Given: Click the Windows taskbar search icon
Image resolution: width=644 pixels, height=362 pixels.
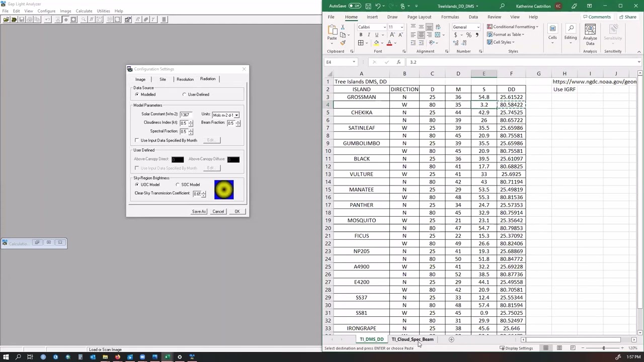Looking at the screenshot, I should [18, 357].
